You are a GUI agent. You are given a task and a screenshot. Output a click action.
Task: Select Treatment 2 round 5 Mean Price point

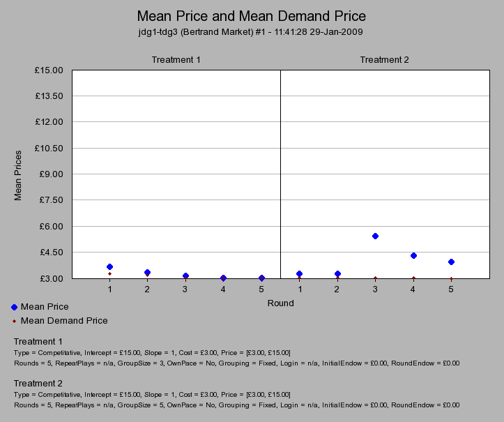(451, 262)
